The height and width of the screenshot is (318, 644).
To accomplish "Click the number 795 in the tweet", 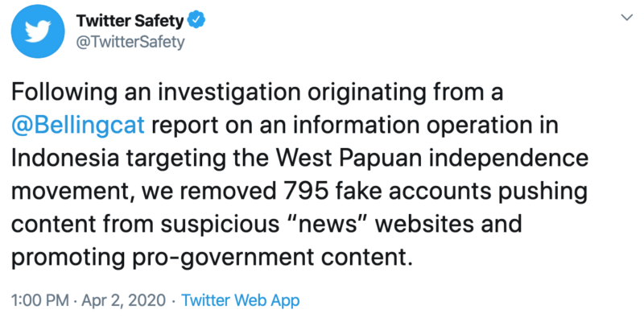I will click(303, 192).
